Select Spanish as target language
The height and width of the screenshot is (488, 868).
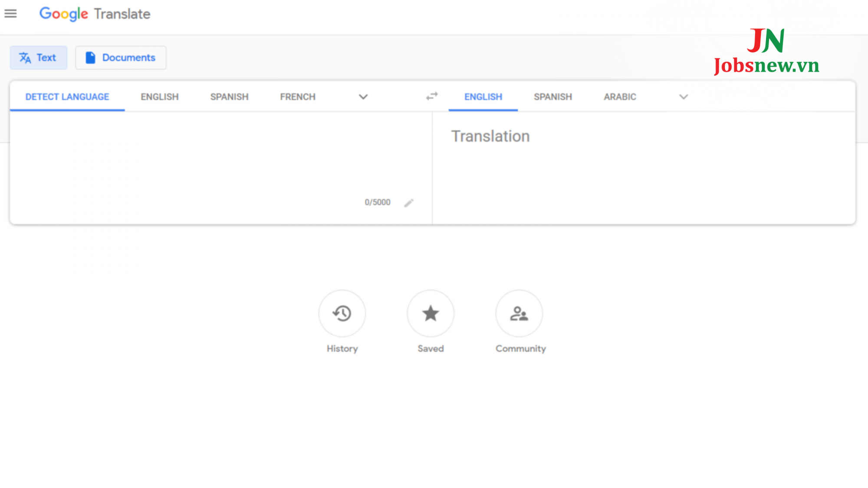[x=553, y=97]
